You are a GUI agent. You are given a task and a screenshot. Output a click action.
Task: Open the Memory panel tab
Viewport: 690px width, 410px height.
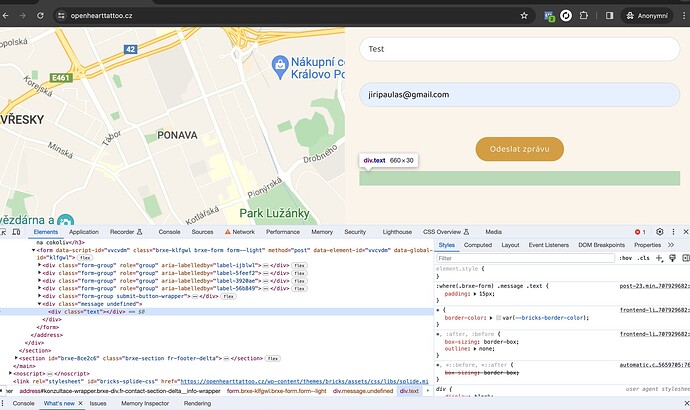point(322,232)
